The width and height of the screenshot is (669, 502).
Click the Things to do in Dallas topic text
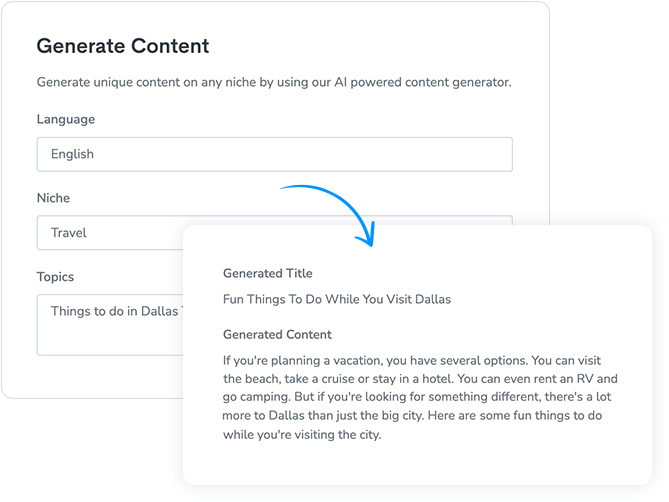coord(116,311)
